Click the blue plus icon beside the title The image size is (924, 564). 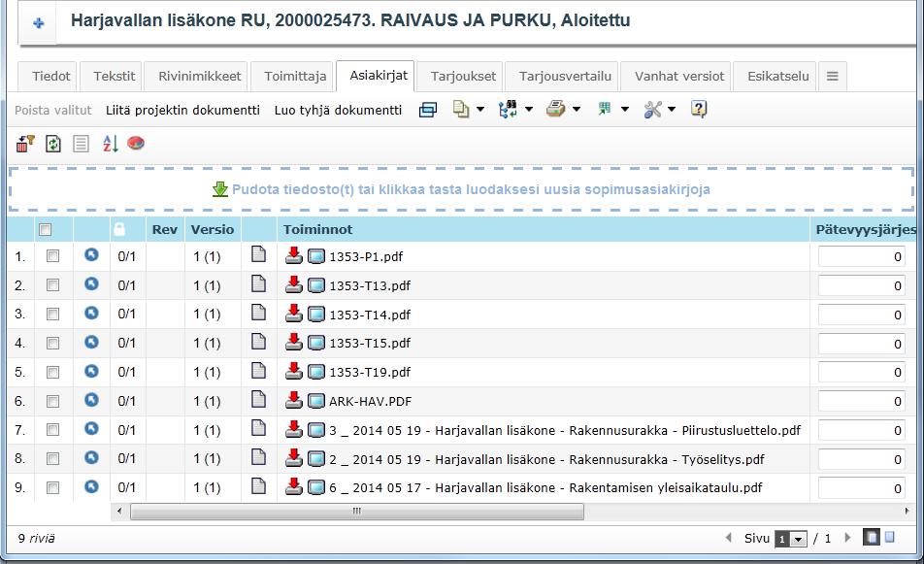[x=38, y=23]
